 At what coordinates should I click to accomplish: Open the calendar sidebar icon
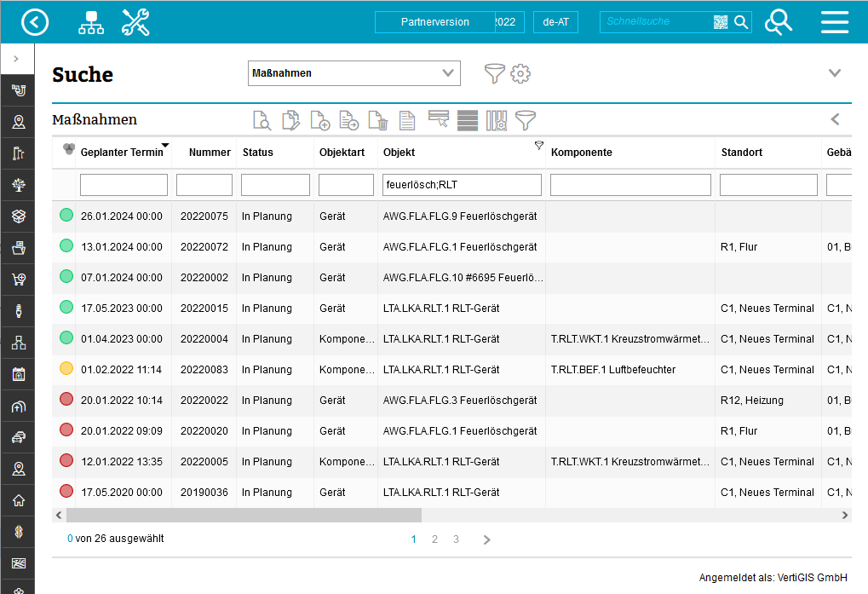coord(18,374)
